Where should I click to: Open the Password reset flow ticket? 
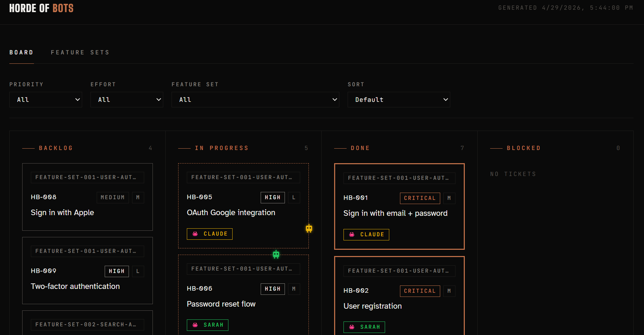[243, 295]
